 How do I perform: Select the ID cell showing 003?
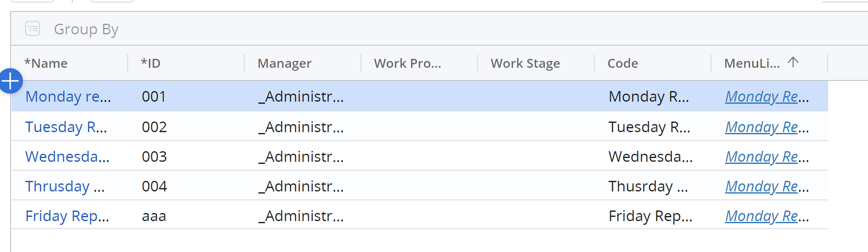(x=154, y=157)
